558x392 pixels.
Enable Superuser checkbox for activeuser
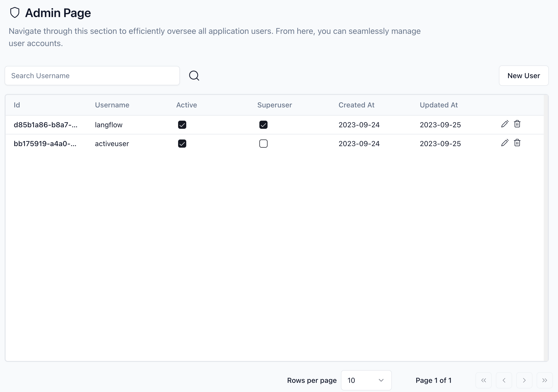(x=263, y=144)
